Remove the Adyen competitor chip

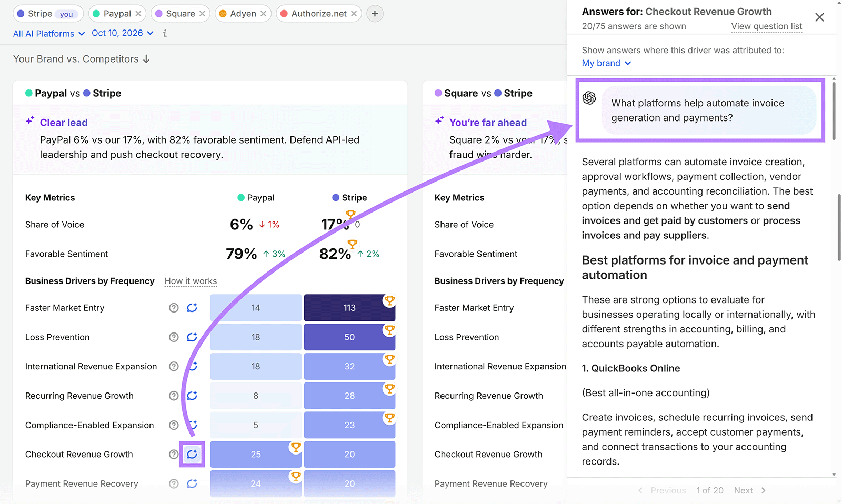[263, 14]
